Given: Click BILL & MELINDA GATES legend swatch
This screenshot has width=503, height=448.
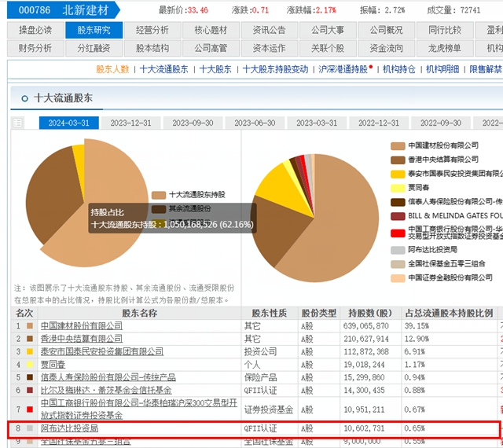Looking at the screenshot, I should pos(398,216).
